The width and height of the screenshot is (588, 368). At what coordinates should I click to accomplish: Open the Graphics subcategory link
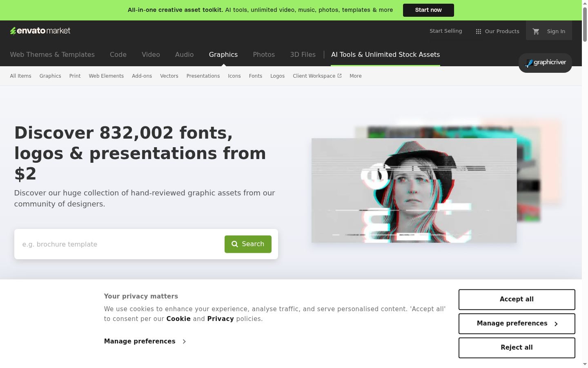pos(50,76)
